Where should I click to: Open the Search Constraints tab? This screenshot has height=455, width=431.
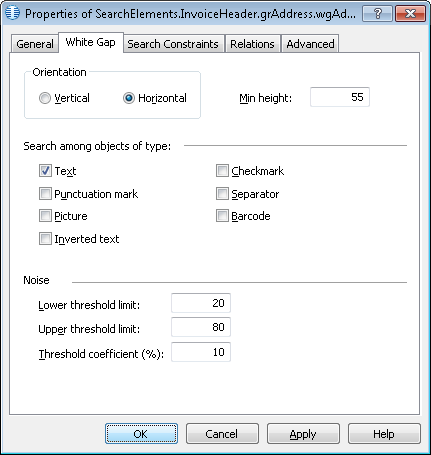click(173, 44)
